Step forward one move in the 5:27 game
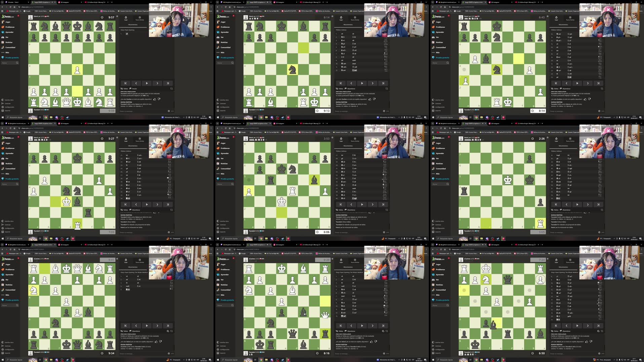This screenshot has width=644, height=362. (157, 204)
